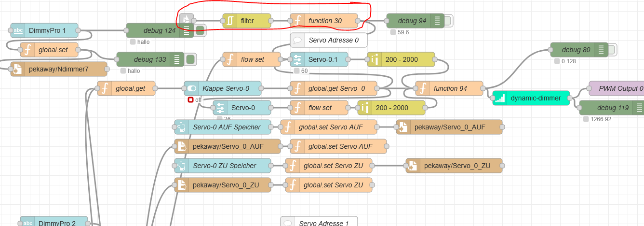The height and width of the screenshot is (226, 644).
Task: Click the pekaway/Ndimmer7 file node icon
Action: [x=18, y=69]
